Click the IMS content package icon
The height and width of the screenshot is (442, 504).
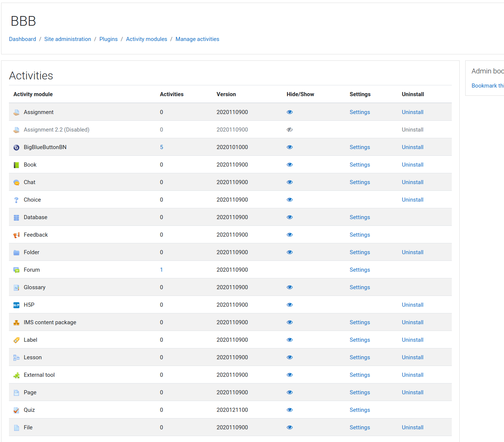tap(16, 322)
